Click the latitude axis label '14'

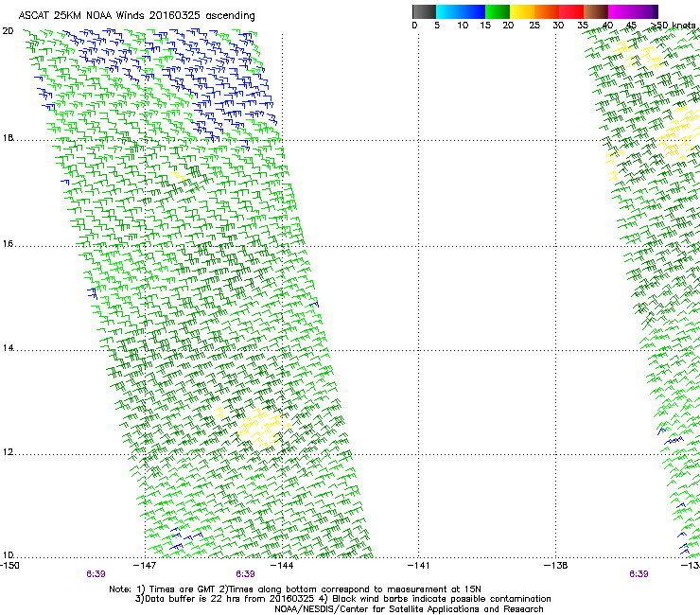tap(8, 348)
